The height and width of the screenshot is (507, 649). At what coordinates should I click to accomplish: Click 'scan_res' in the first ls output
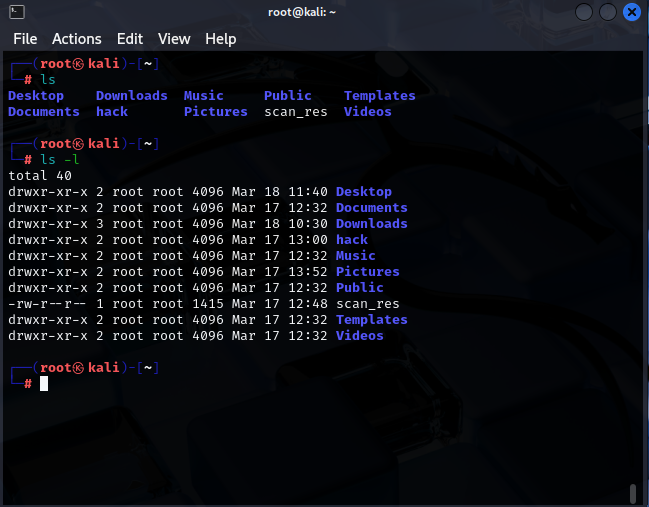coord(296,112)
